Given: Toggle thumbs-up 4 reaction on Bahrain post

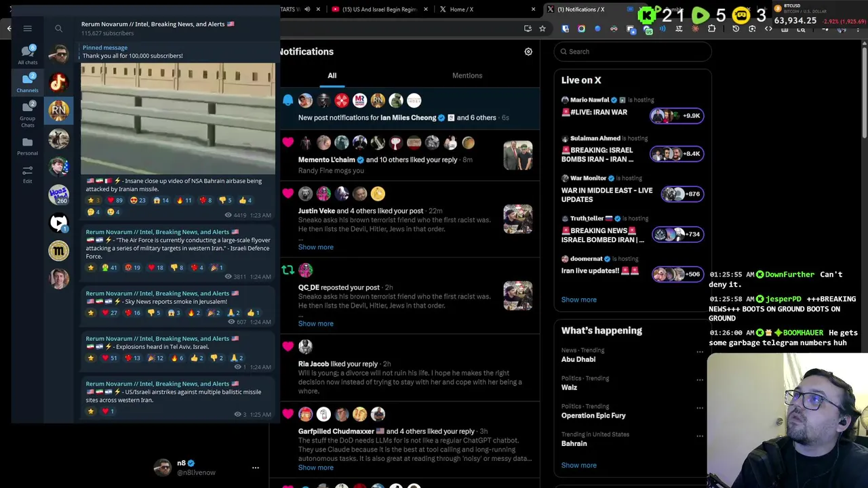Looking at the screenshot, I should pos(245,200).
